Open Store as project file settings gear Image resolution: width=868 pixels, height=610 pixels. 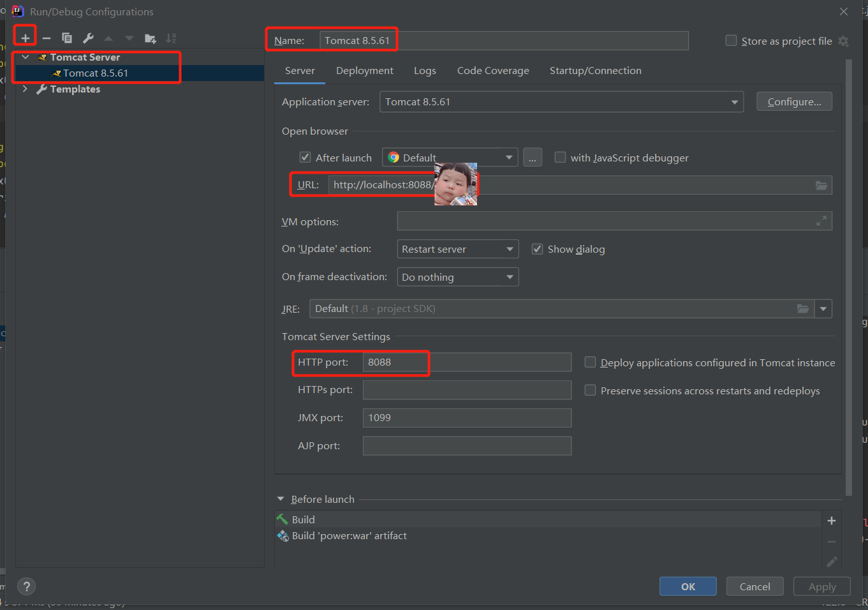[844, 41]
